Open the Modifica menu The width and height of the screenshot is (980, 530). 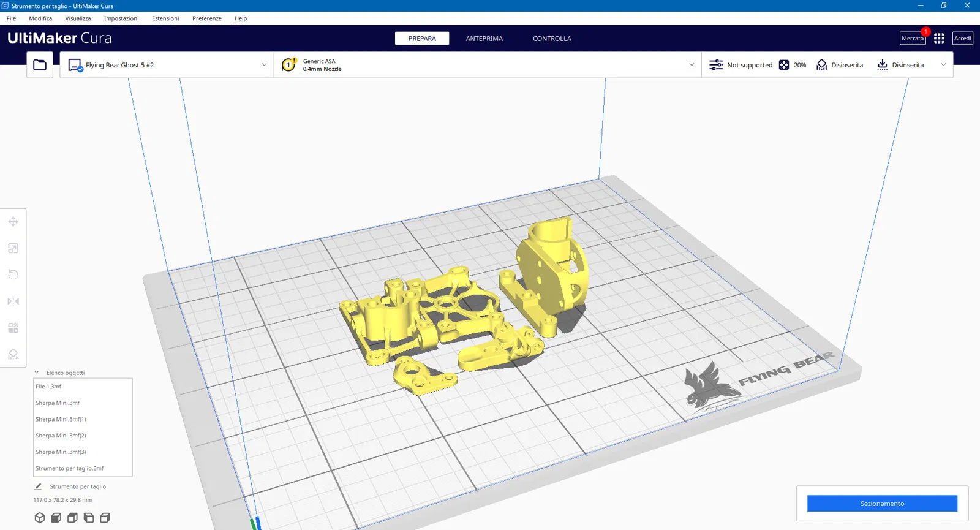tap(40, 18)
